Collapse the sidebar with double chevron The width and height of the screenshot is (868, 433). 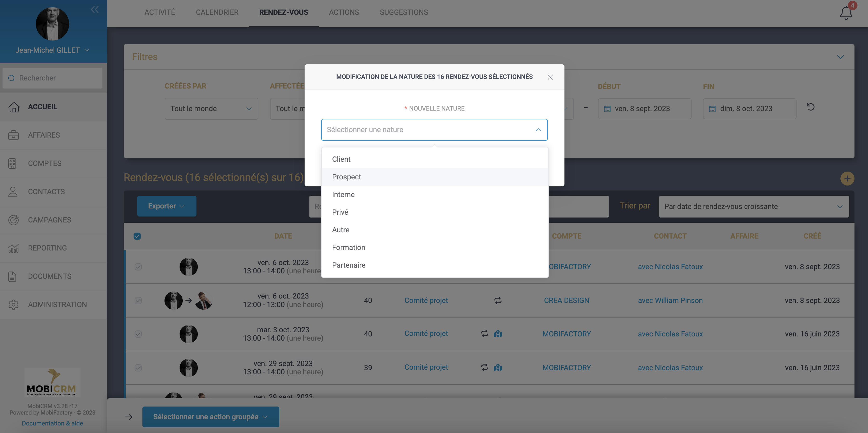[95, 9]
